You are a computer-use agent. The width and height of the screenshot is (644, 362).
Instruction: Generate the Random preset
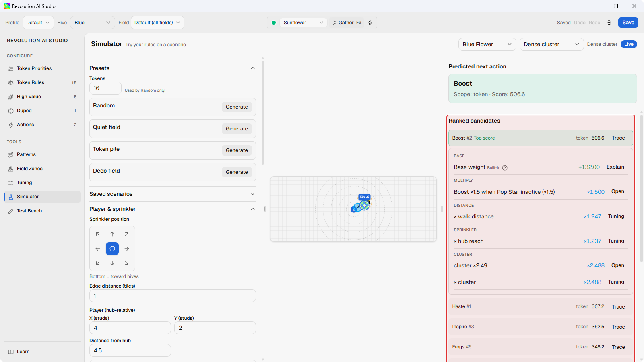(237, 107)
